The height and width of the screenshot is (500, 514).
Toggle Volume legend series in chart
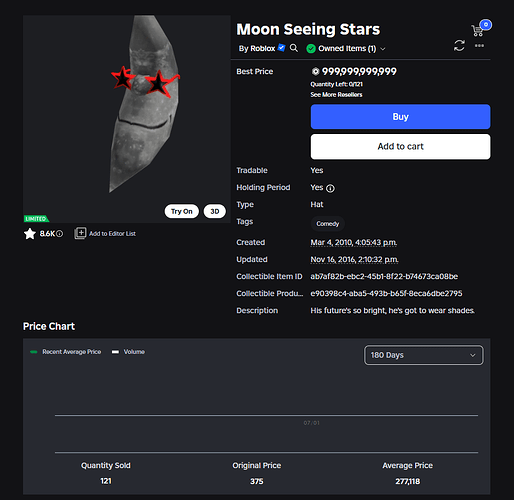click(x=128, y=352)
